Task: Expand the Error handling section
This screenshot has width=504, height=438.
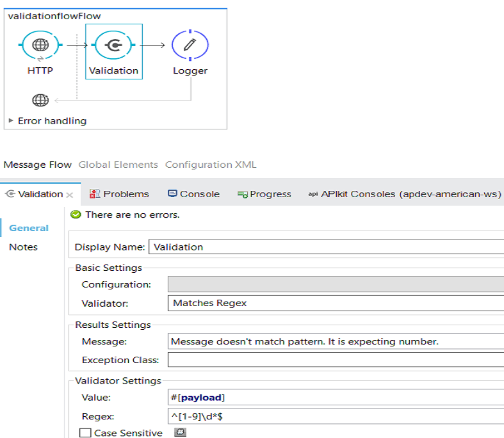Action: point(11,120)
